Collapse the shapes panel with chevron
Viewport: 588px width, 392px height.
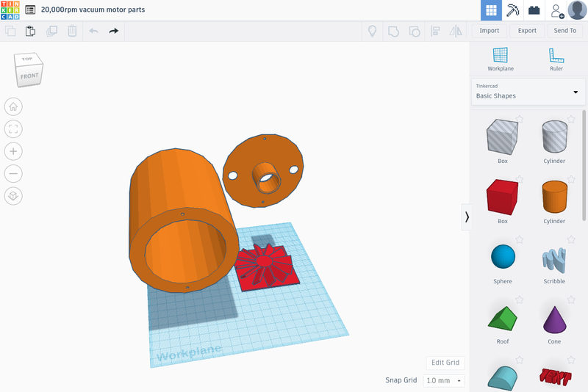tap(467, 217)
